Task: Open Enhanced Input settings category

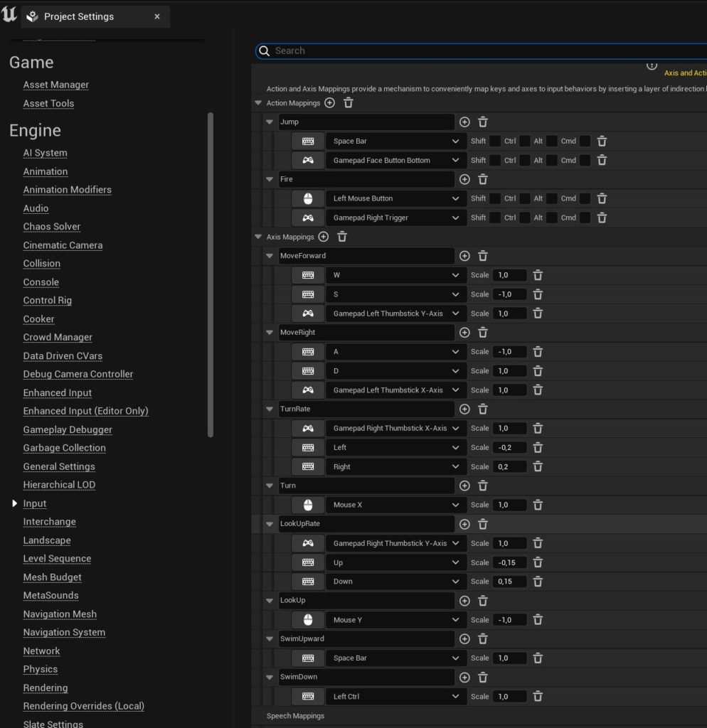Action: pos(58,392)
